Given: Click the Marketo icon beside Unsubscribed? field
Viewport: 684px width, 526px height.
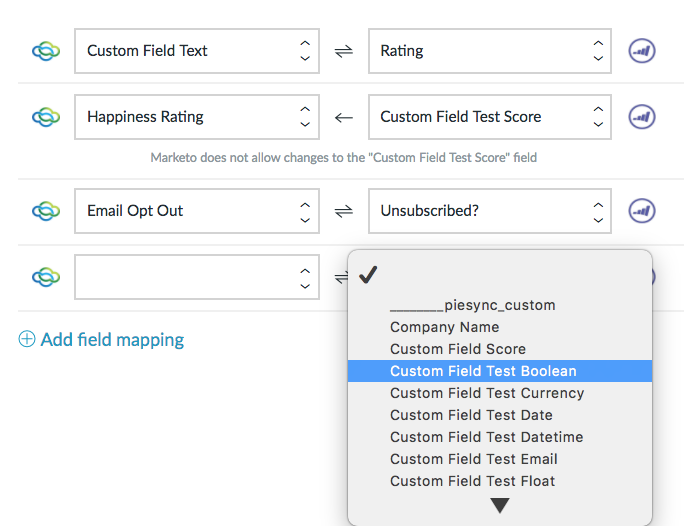Looking at the screenshot, I should (x=642, y=211).
